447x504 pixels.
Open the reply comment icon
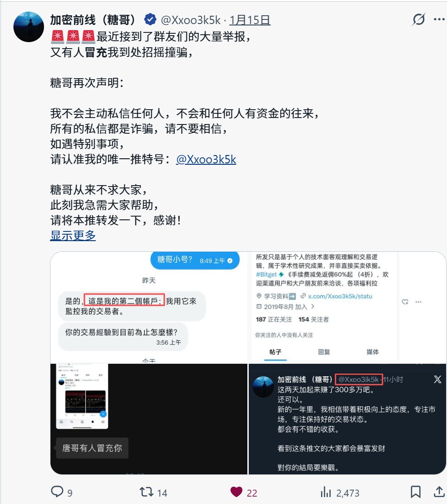click(x=57, y=492)
